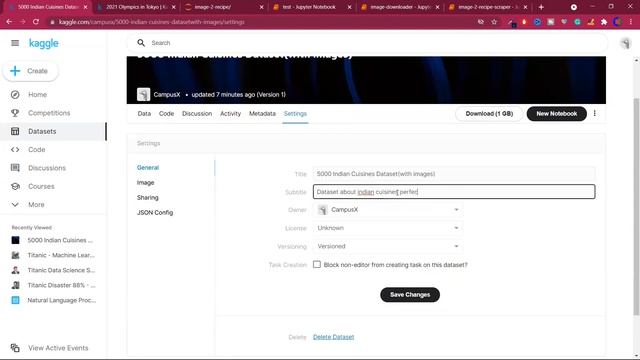The width and height of the screenshot is (640, 360).
Task: Open Home from the sidebar
Action: (37, 95)
